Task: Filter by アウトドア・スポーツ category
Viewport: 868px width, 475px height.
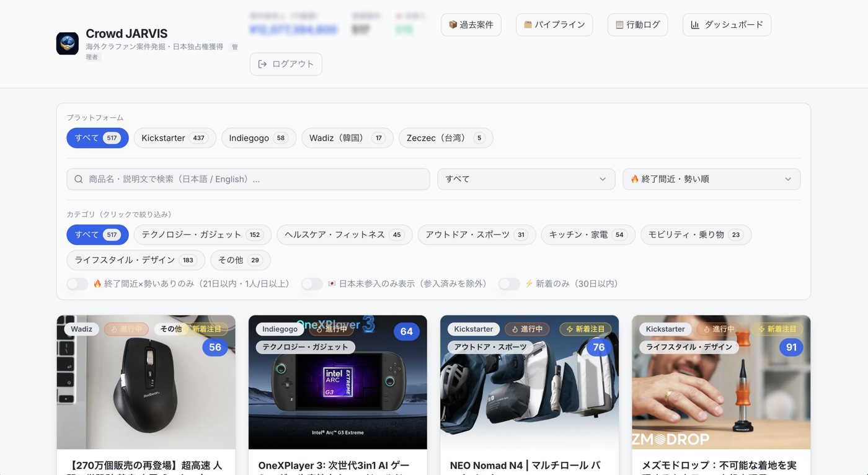Action: pyautogui.click(x=477, y=234)
